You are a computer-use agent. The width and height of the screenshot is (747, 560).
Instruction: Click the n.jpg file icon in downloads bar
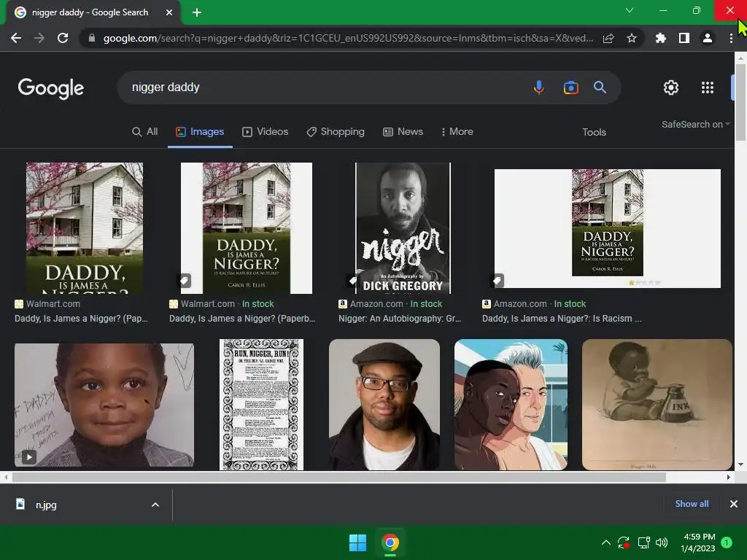[20, 504]
